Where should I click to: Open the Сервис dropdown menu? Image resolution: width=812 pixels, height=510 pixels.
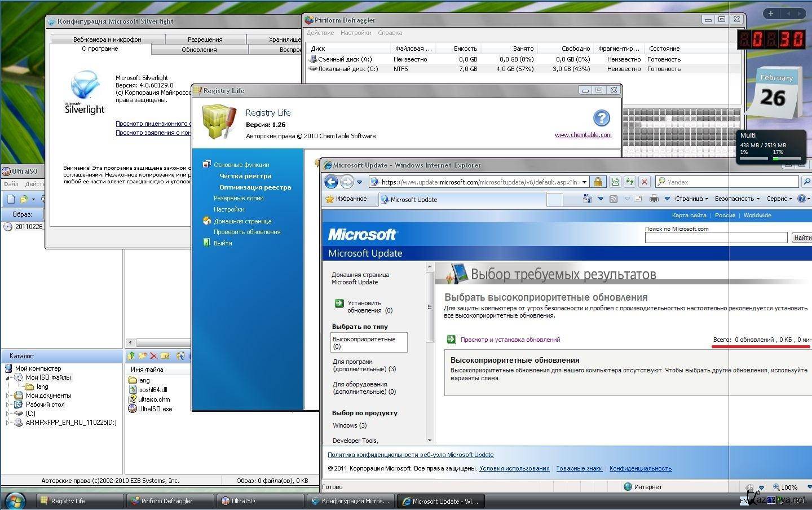(779, 199)
